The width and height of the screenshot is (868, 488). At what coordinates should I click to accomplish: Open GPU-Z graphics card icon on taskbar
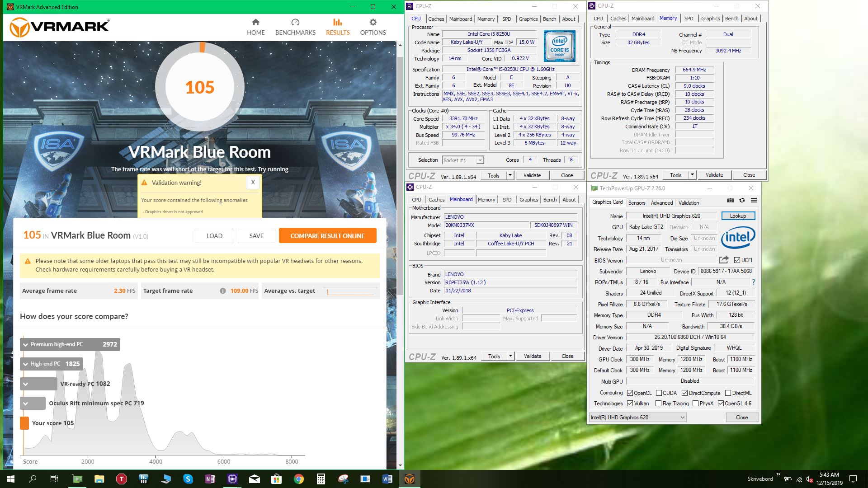tap(77, 479)
